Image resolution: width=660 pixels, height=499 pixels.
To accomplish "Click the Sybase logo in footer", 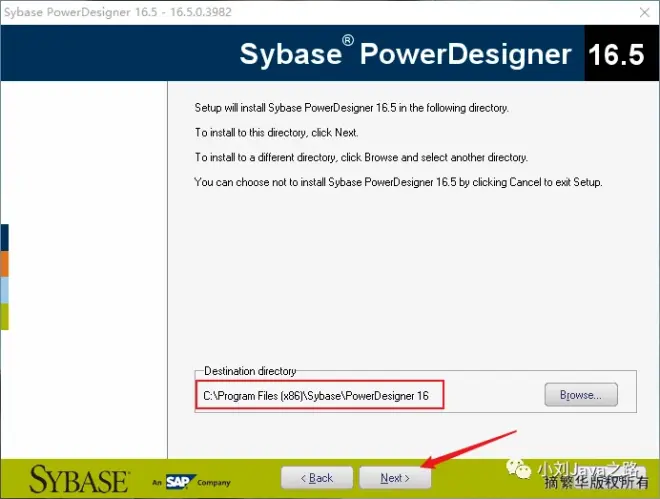I will click(79, 479).
